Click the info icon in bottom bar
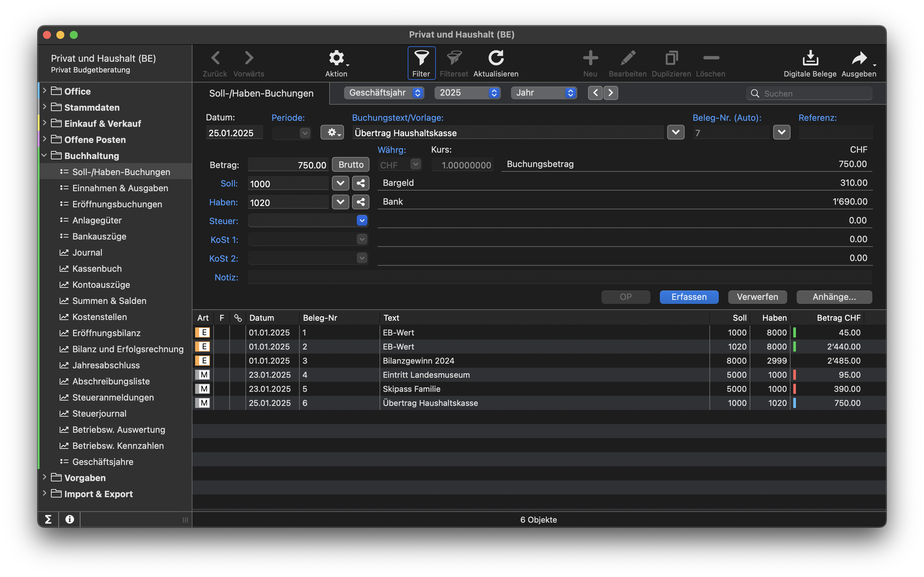 pyautogui.click(x=69, y=519)
